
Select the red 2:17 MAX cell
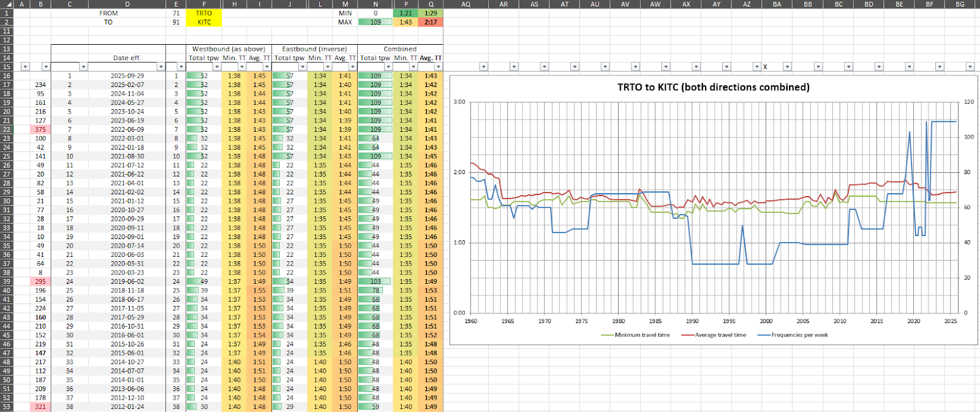point(431,22)
